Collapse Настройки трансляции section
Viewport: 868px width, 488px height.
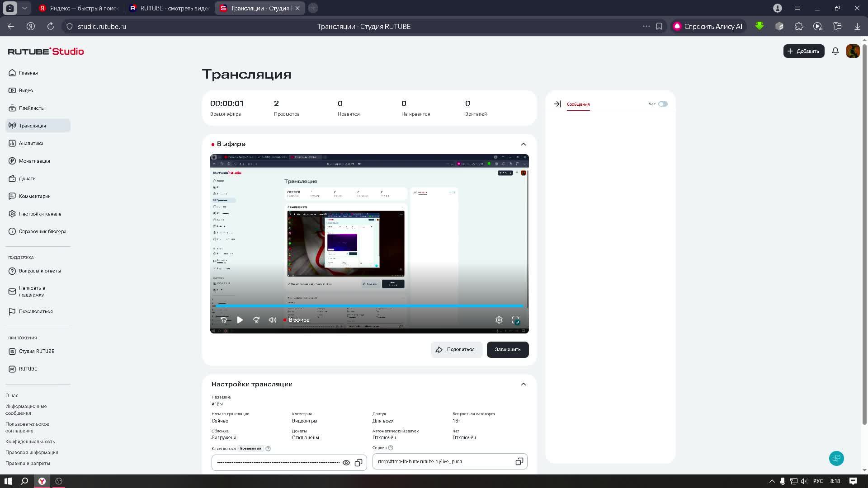pos(523,384)
